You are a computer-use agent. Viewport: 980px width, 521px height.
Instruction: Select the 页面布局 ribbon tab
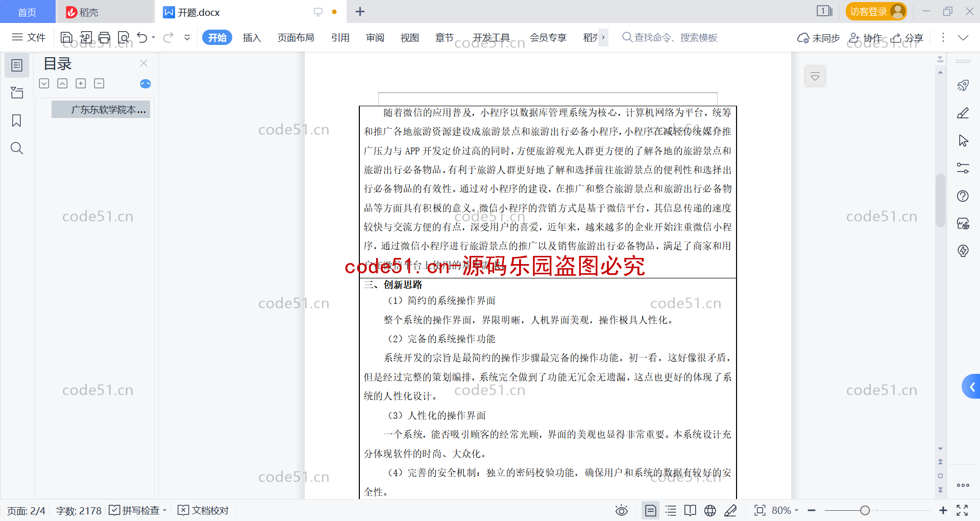(296, 37)
